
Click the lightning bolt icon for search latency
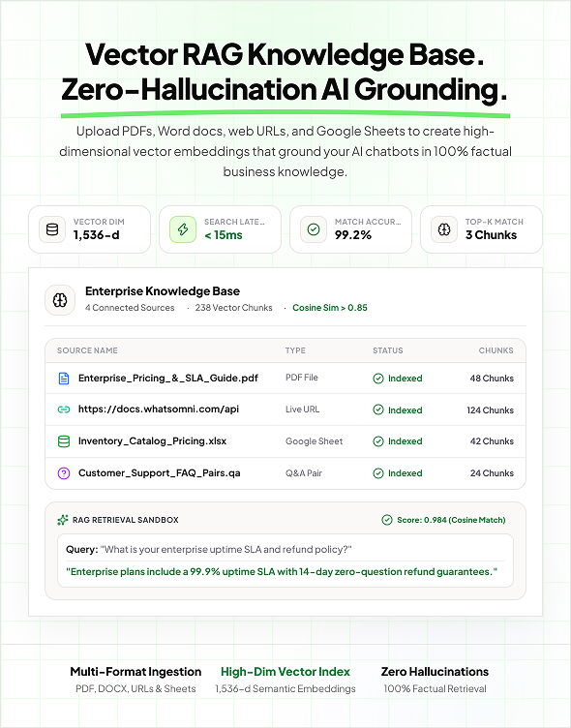pyautogui.click(x=183, y=229)
